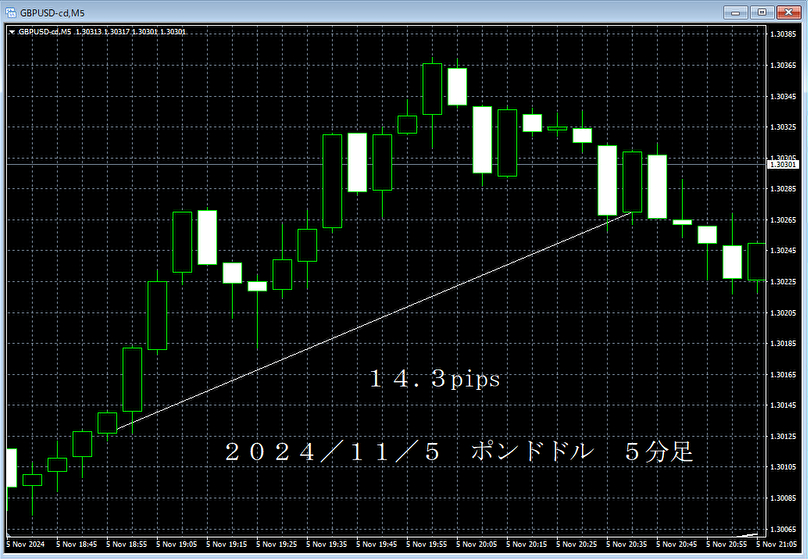Click the 5 Nov 2024 date label
This screenshot has width=808, height=559.
(25, 544)
